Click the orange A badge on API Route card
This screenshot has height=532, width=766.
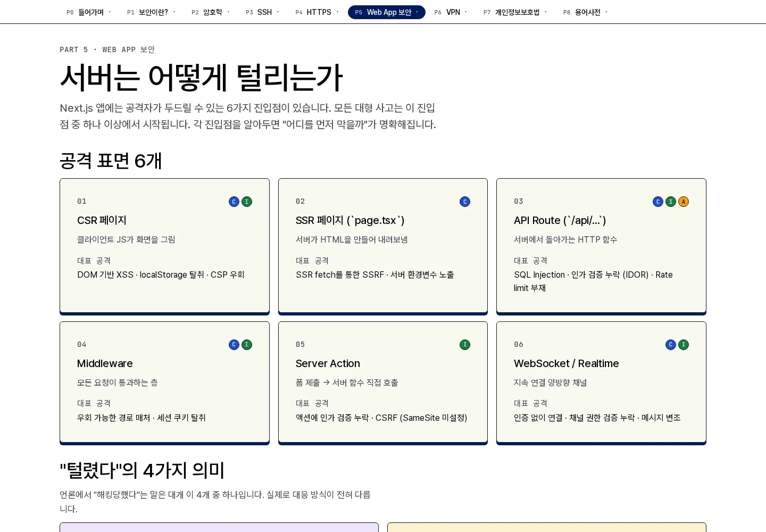click(684, 202)
